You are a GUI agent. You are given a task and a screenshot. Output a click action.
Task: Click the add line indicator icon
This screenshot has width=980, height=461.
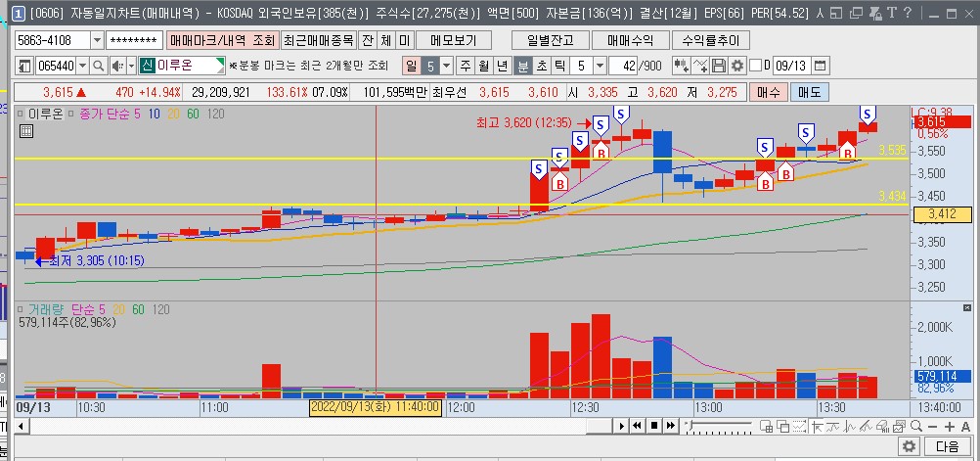coord(700,66)
